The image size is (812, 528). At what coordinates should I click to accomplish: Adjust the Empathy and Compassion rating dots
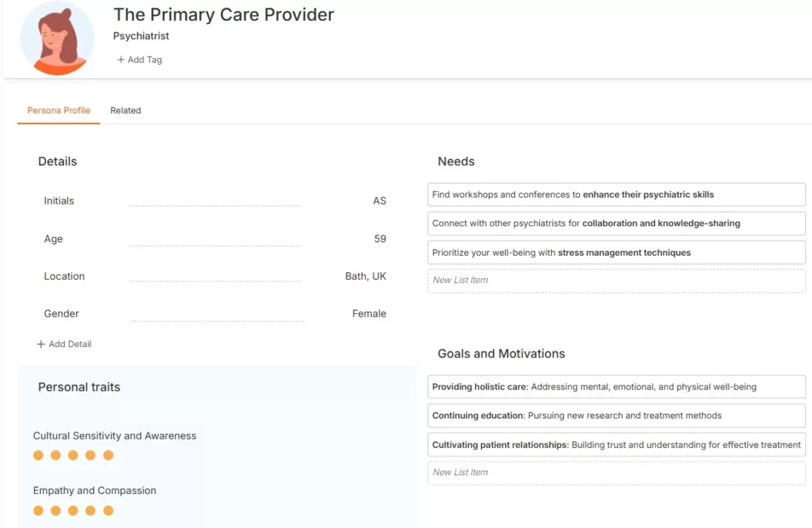(x=73, y=511)
